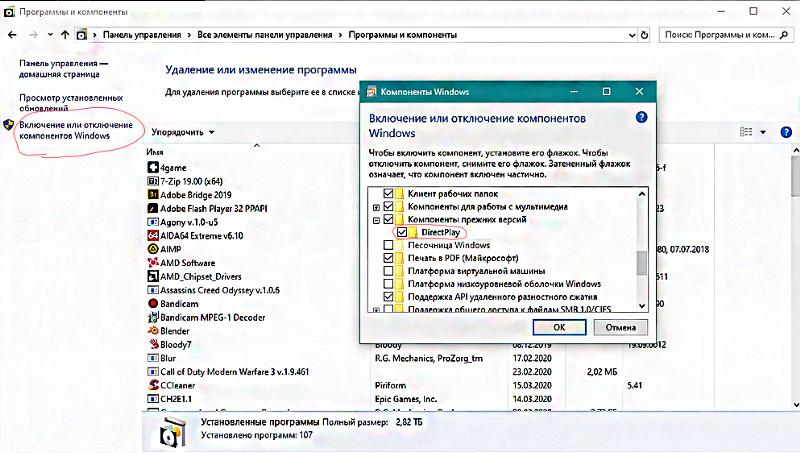
Task: Uncheck the DirectPlay checkbox
Action: click(x=402, y=232)
